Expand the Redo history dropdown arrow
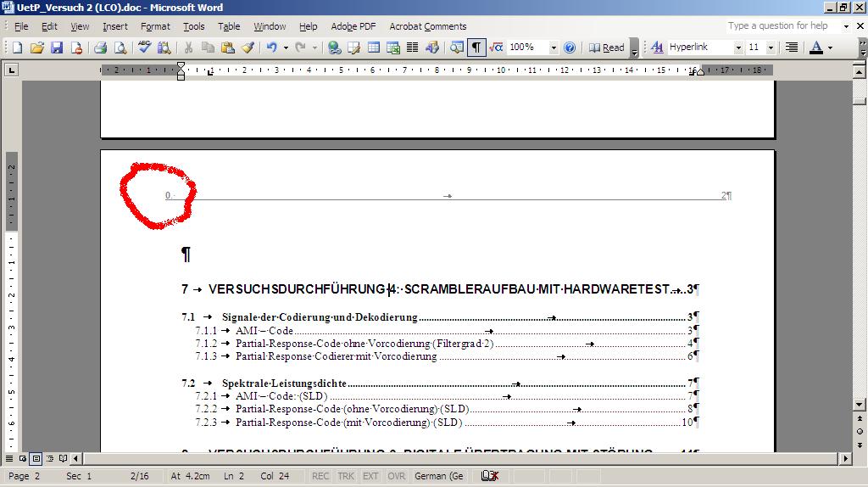This screenshot has width=868, height=487. (314, 48)
